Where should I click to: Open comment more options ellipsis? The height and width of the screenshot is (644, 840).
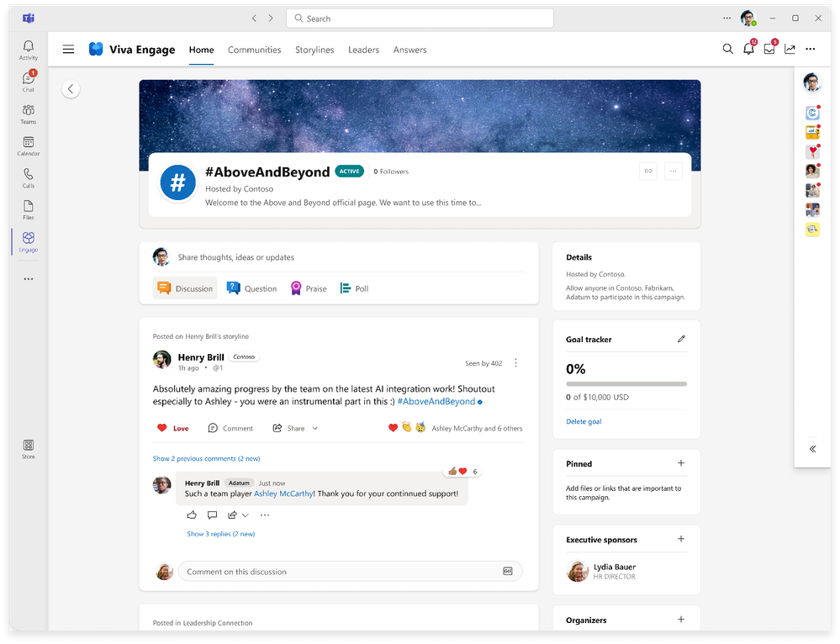click(x=265, y=515)
